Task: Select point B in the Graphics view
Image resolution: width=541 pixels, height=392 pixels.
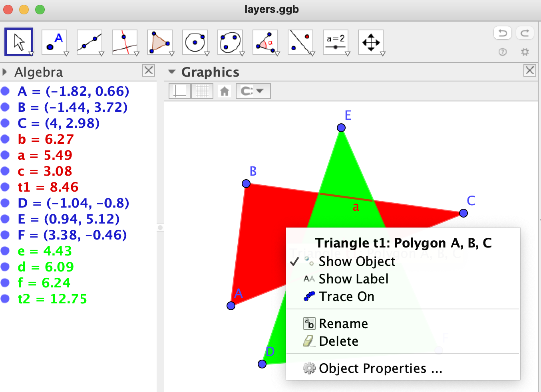Action: pos(246,184)
